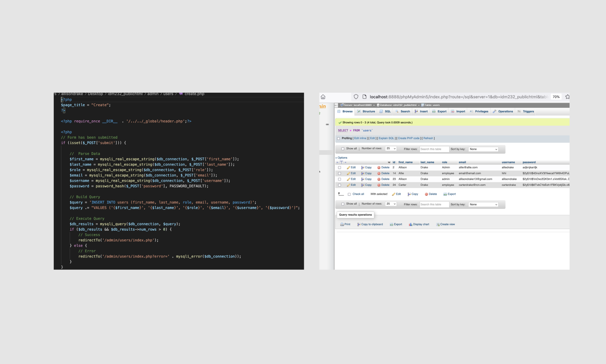Click the shield tracking protection icon
The height and width of the screenshot is (364, 606).
[x=356, y=97]
